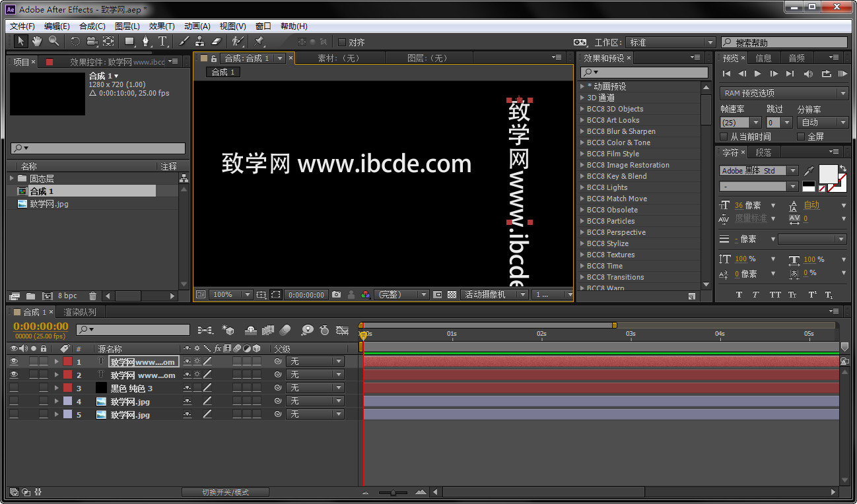Enable Motion Blur for timeline layers
Image resolution: width=857 pixels, height=504 pixels.
[285, 330]
